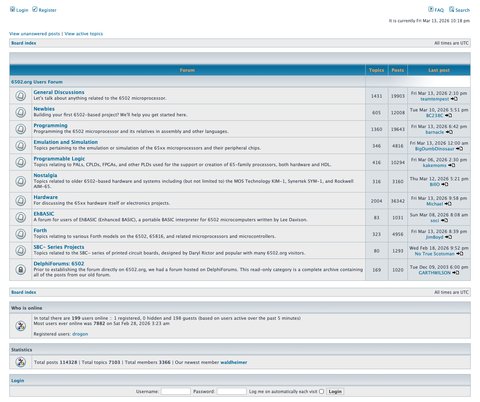Open the General Discussions forum

pyautogui.click(x=59, y=92)
